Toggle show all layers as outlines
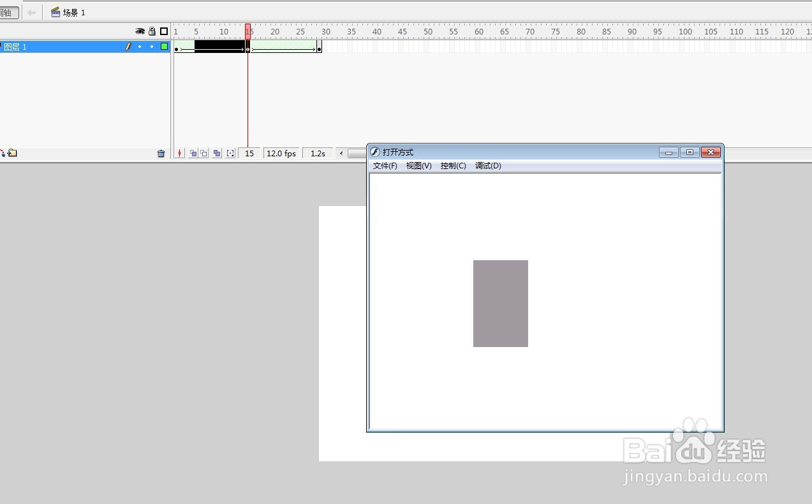812x504 pixels. pos(164,31)
